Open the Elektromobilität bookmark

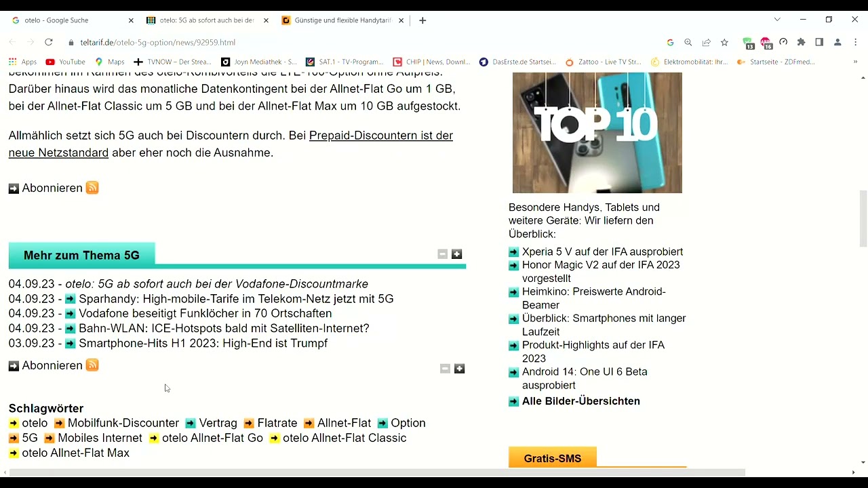(x=689, y=62)
